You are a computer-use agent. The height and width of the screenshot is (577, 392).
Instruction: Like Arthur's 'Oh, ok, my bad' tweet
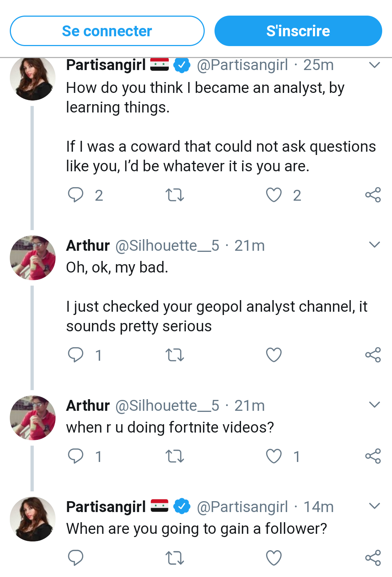[274, 355]
